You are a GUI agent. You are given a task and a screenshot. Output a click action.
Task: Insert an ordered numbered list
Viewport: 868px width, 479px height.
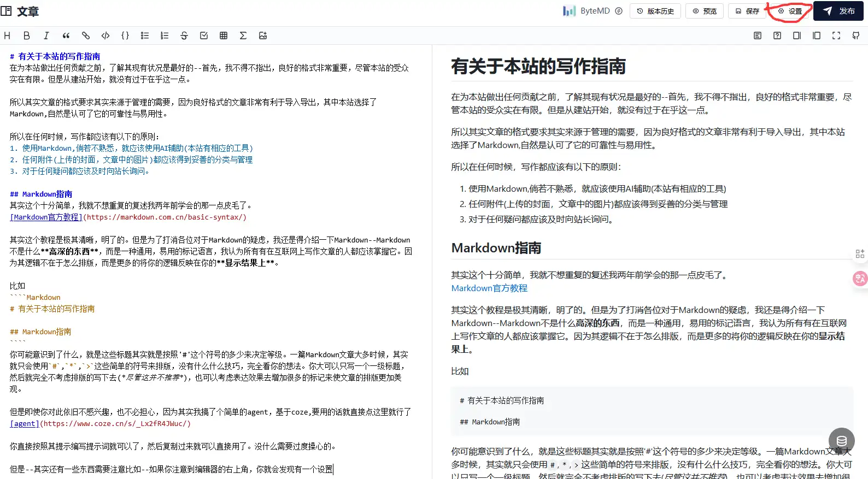coord(165,36)
